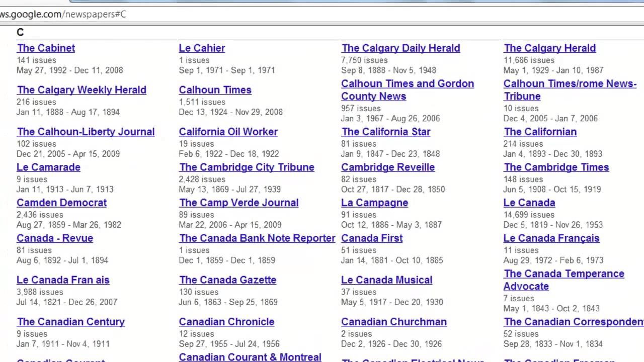Click '2,436 issues' under Camden Democrat
This screenshot has width=644, height=362.
(x=40, y=215)
